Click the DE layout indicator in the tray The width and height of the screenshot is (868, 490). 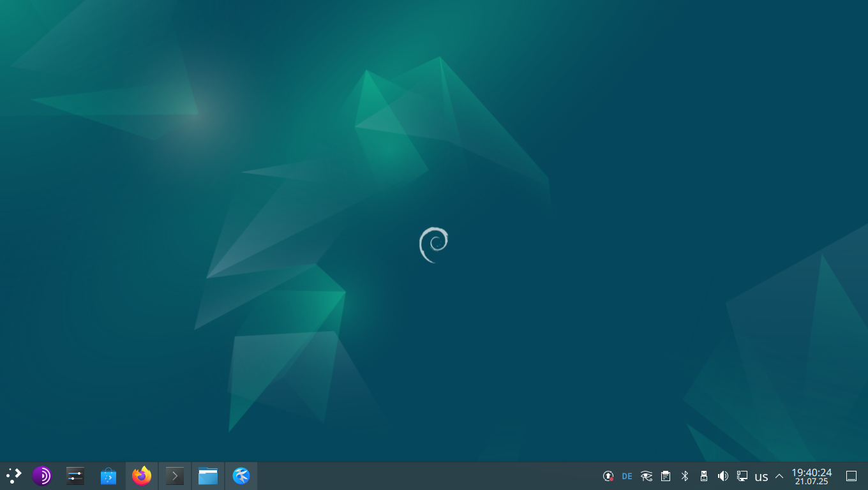[627, 476]
